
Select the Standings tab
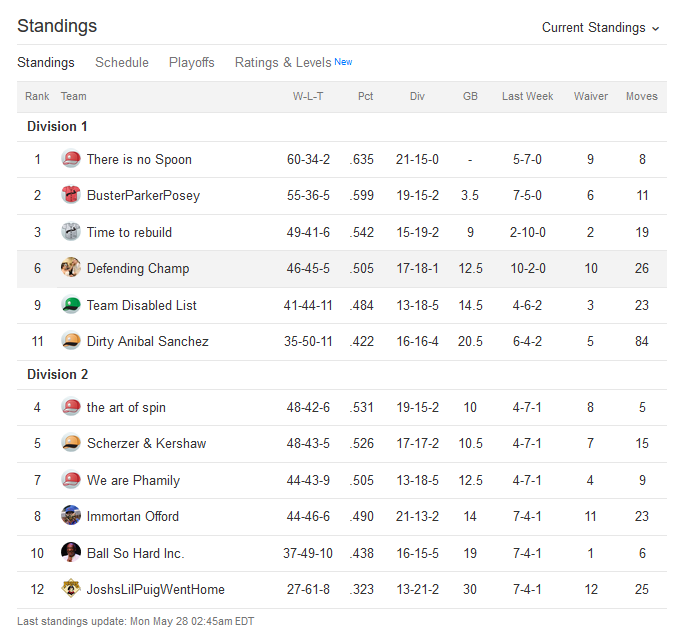coord(46,62)
